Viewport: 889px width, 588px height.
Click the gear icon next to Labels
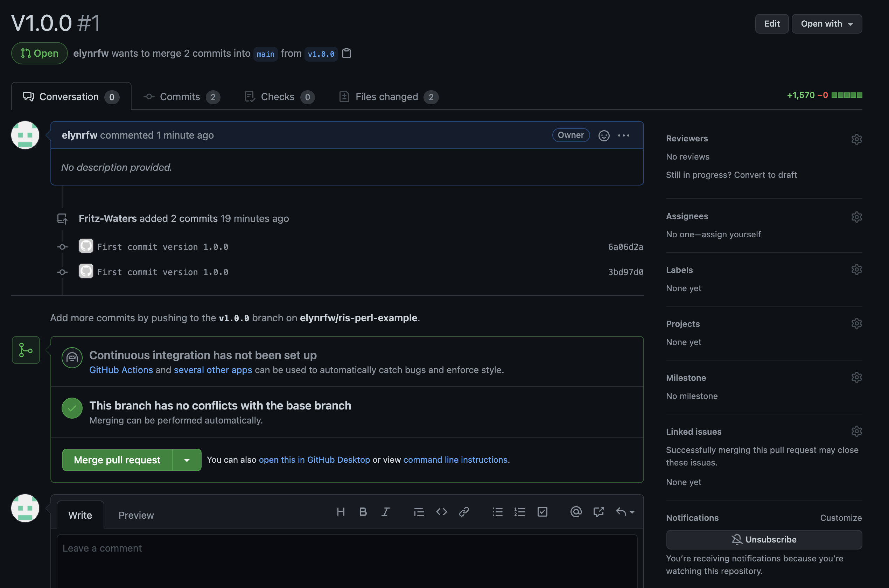coord(856,270)
